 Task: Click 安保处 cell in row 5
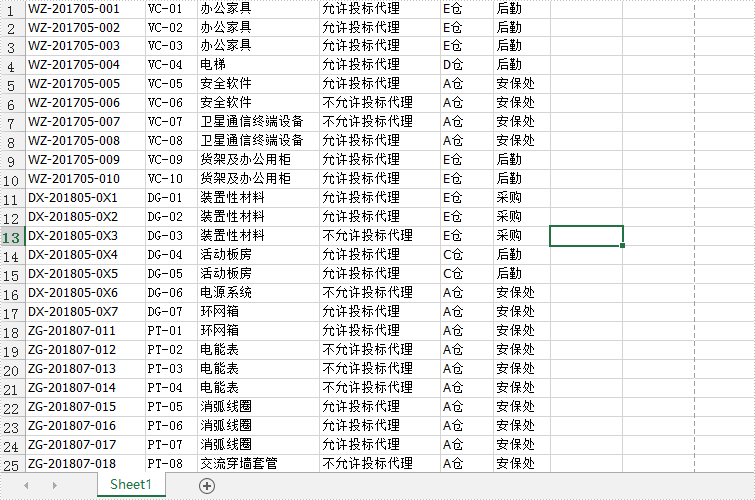pos(522,83)
